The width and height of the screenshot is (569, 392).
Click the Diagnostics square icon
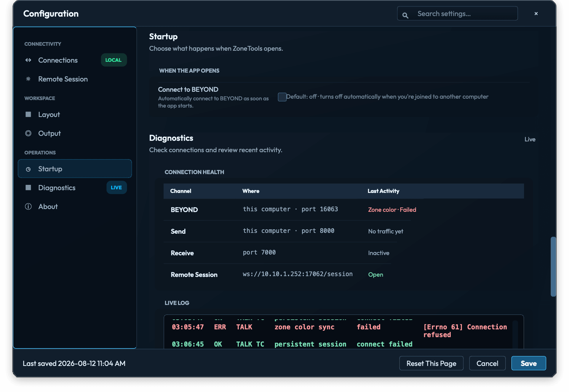tap(28, 188)
